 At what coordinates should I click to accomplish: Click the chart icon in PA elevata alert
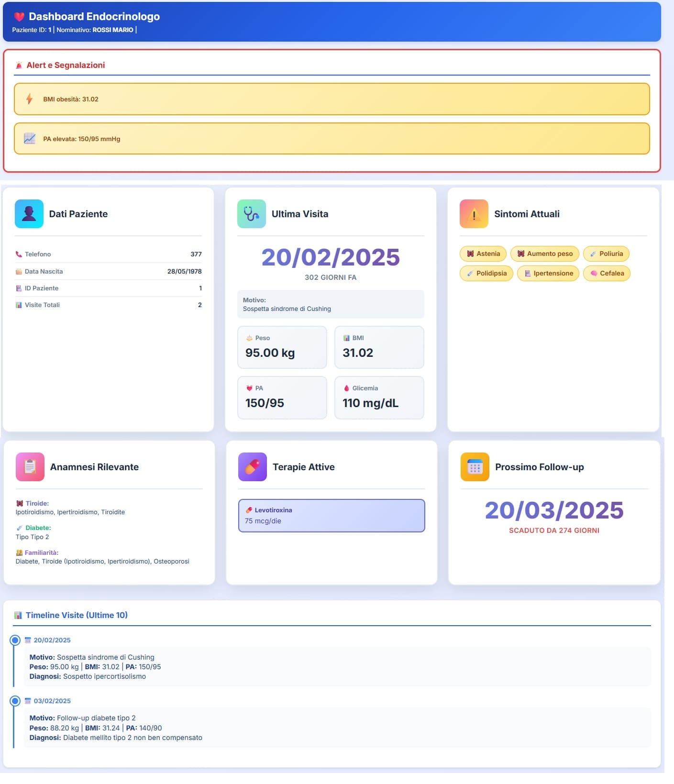click(30, 139)
